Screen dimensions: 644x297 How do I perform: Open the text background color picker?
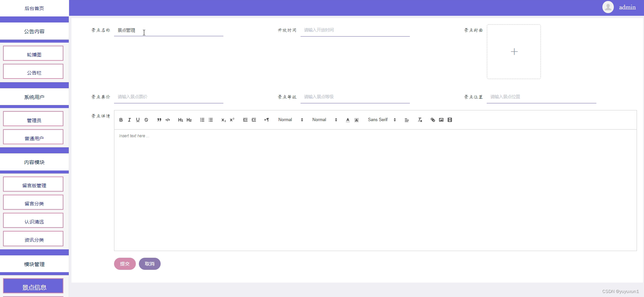(x=357, y=120)
